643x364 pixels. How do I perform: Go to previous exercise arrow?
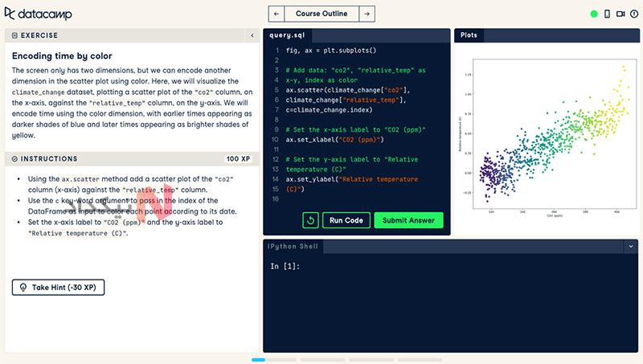(276, 14)
